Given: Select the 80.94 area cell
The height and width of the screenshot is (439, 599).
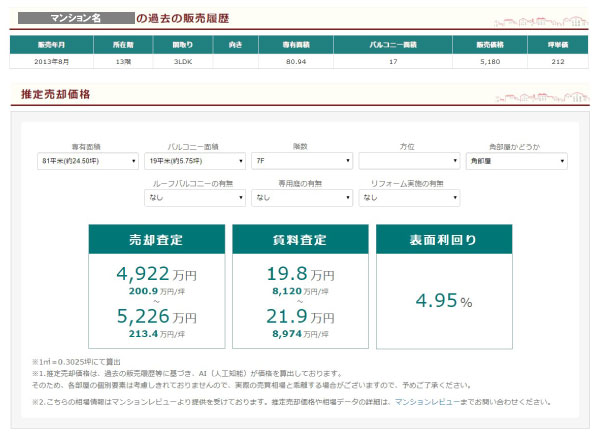Looking at the screenshot, I should (296, 62).
